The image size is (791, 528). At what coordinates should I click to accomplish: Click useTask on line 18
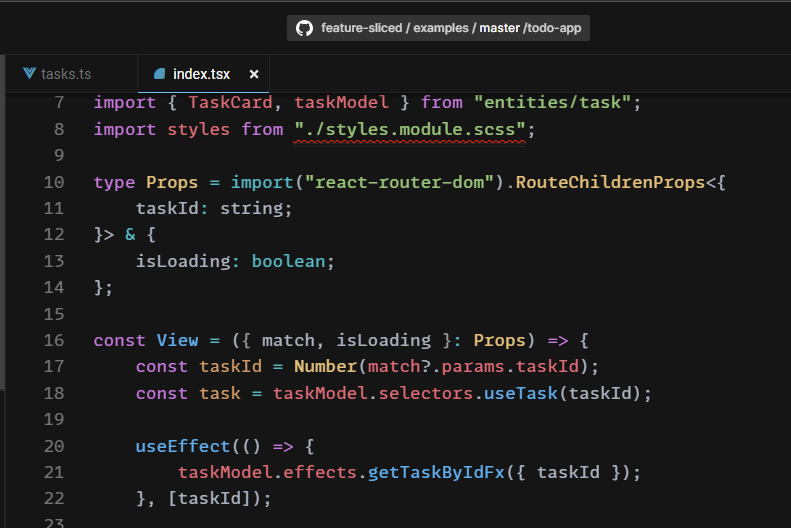(x=521, y=393)
